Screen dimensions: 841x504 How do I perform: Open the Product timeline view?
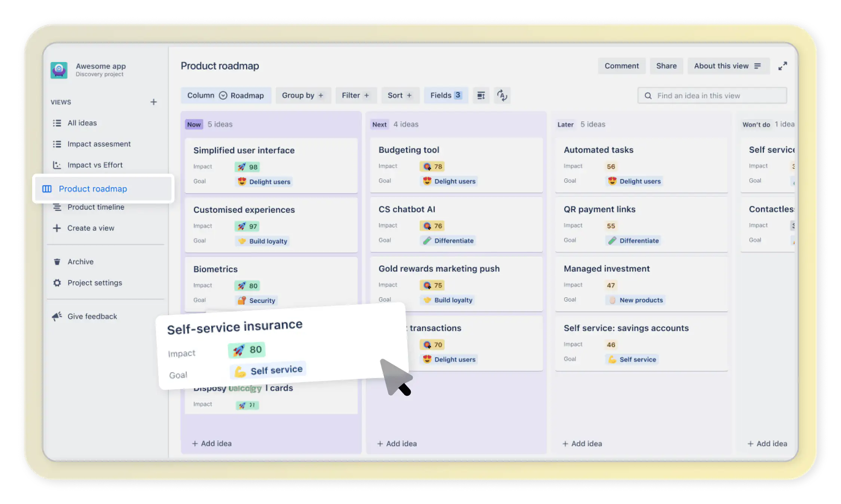click(x=96, y=207)
